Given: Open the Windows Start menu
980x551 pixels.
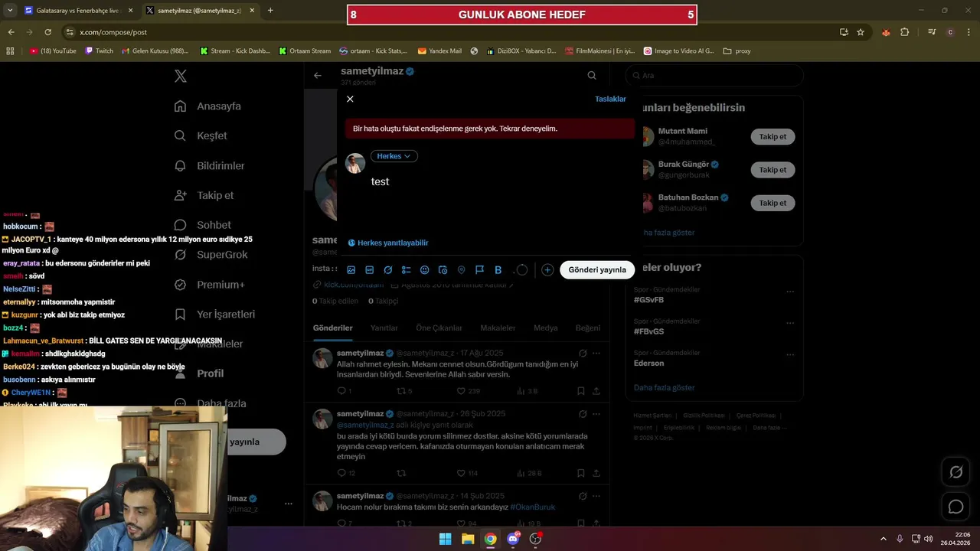Looking at the screenshot, I should [445, 539].
